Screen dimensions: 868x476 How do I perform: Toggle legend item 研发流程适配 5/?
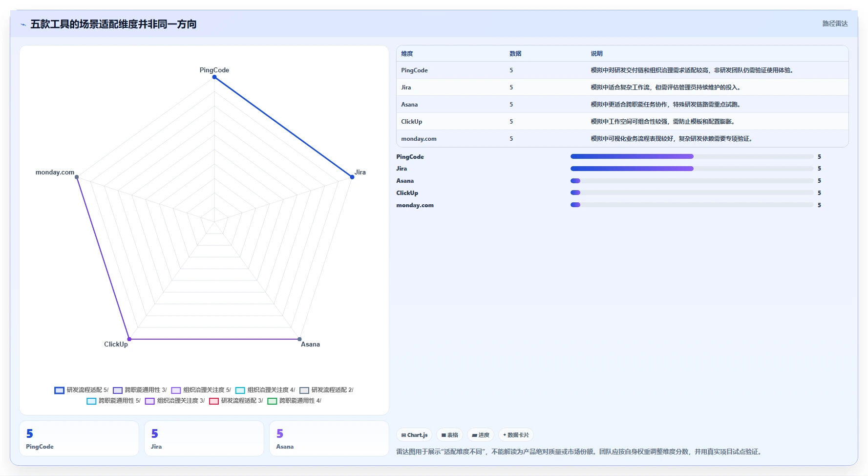coord(82,390)
